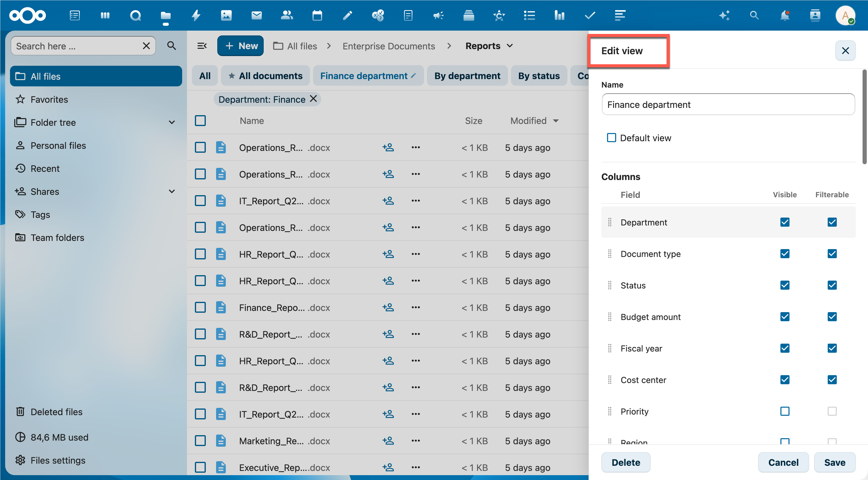
Task: Grab the Department column drag handle
Action: point(609,222)
